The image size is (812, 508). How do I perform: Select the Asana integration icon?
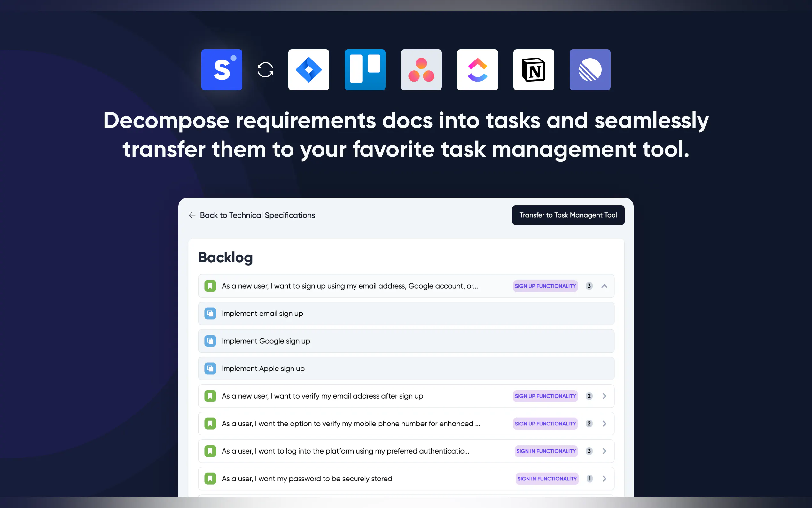tap(421, 69)
